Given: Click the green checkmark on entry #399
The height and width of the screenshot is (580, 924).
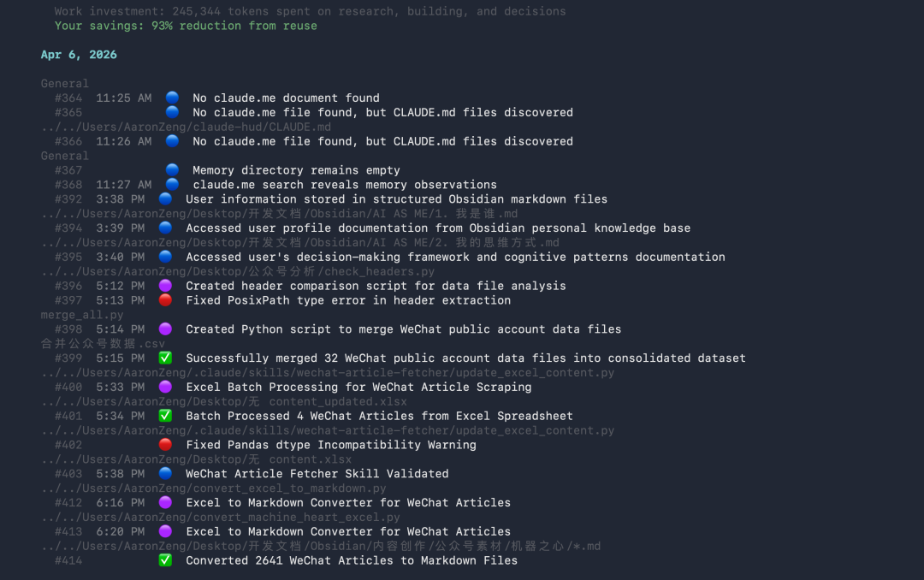Looking at the screenshot, I should (x=165, y=358).
